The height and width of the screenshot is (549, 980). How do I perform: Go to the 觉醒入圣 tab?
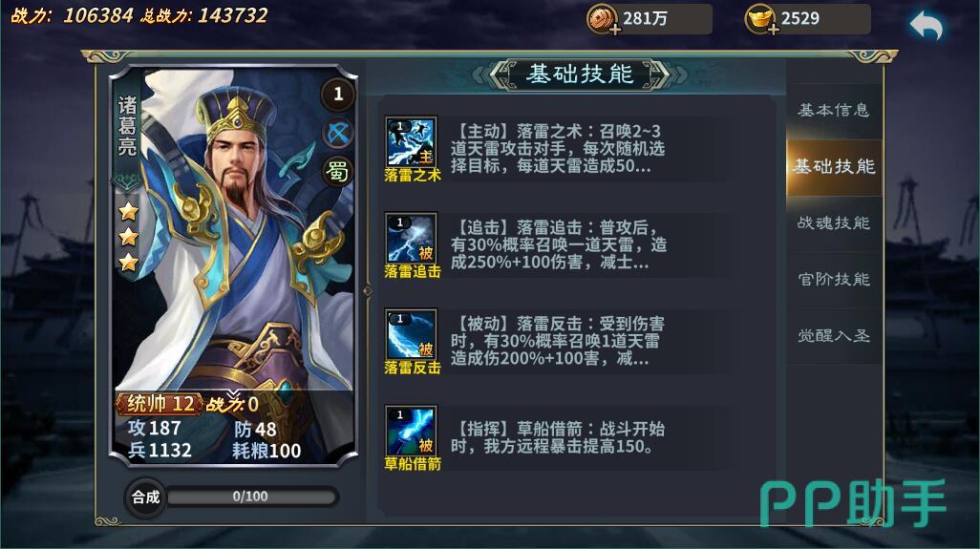pyautogui.click(x=834, y=335)
